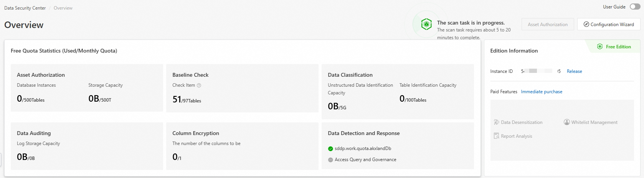Open the Immediate purchase link
Viewport: 644px width, 178px height.
[541, 92]
